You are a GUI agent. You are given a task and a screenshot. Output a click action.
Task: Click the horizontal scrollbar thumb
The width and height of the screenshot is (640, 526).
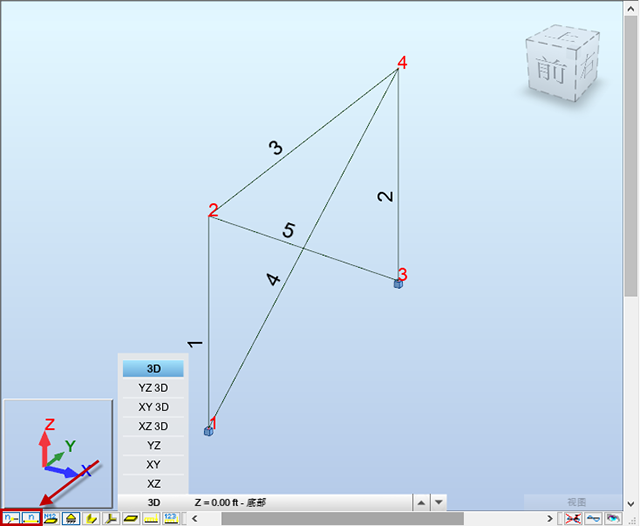342,519
